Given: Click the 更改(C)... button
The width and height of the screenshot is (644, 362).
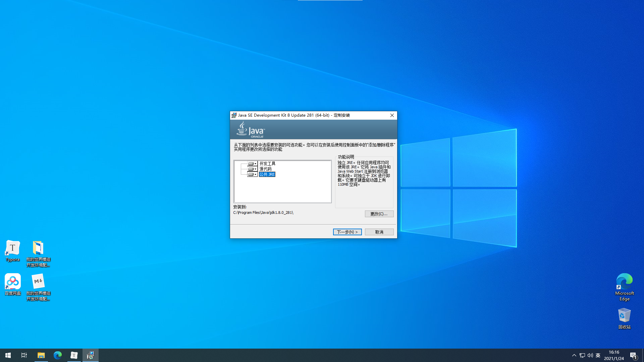Looking at the screenshot, I should (x=379, y=214).
